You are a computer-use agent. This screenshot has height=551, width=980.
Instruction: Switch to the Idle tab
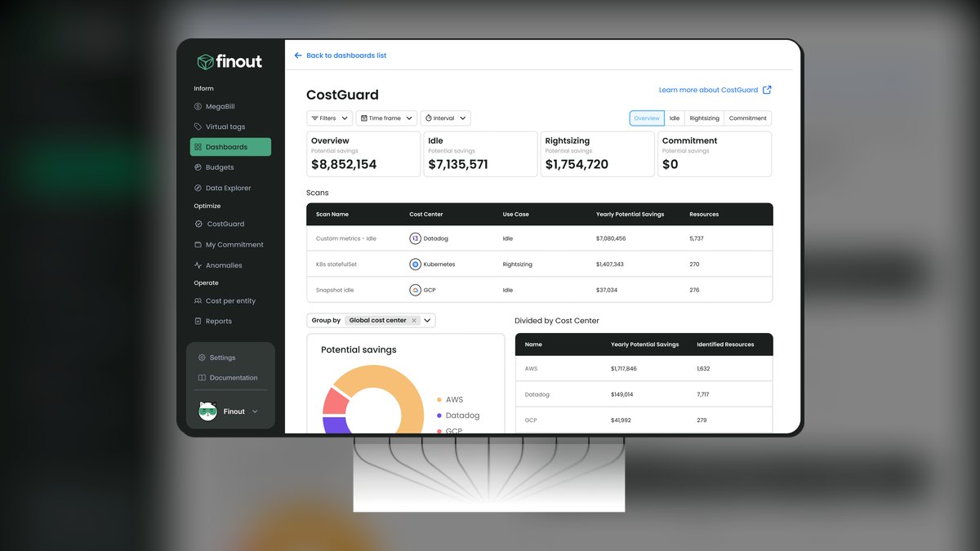675,118
